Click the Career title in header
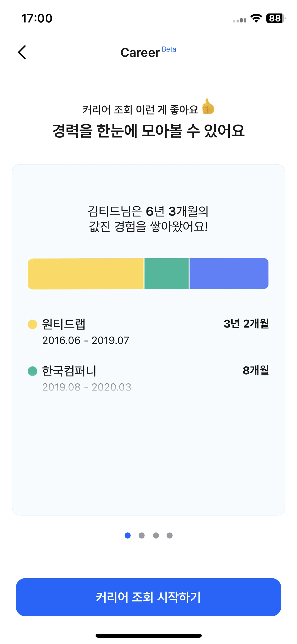The image size is (297, 644). [x=140, y=53]
